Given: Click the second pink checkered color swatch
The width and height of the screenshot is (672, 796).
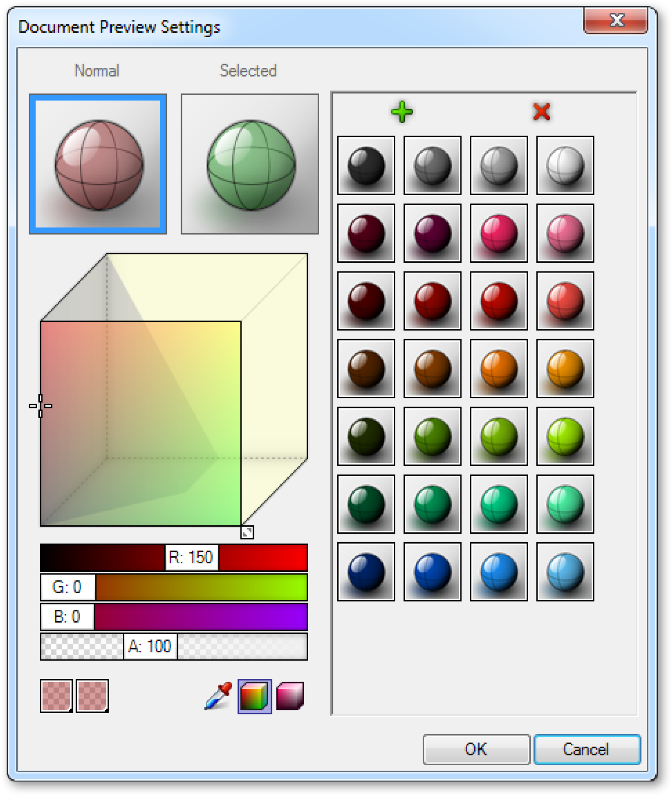Looking at the screenshot, I should tap(92, 696).
